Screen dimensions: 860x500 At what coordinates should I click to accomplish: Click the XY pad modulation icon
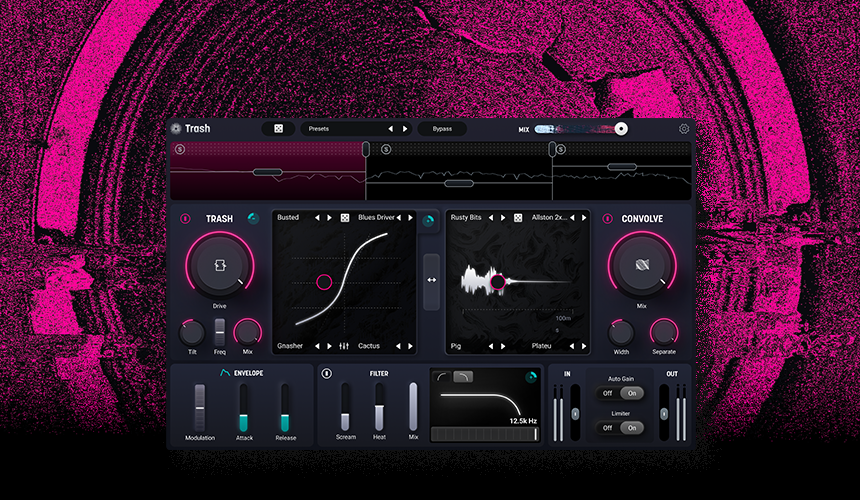click(x=428, y=221)
